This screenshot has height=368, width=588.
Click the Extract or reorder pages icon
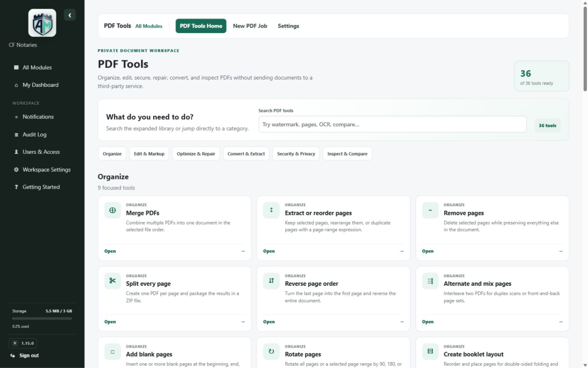271,211
